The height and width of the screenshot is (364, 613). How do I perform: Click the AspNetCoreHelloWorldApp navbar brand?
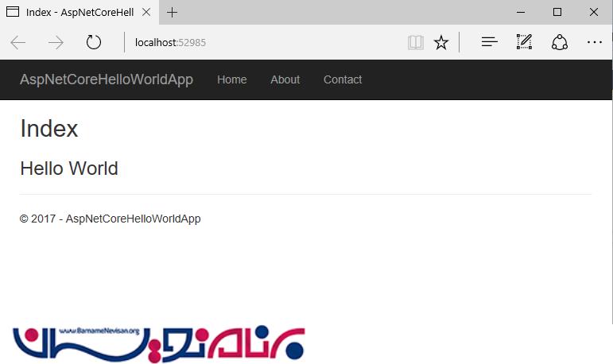tap(106, 79)
